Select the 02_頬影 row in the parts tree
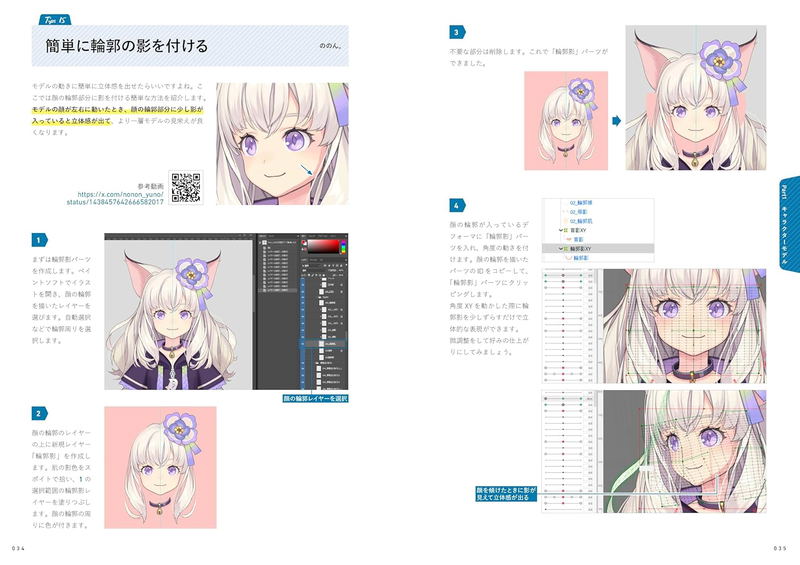 [578, 212]
